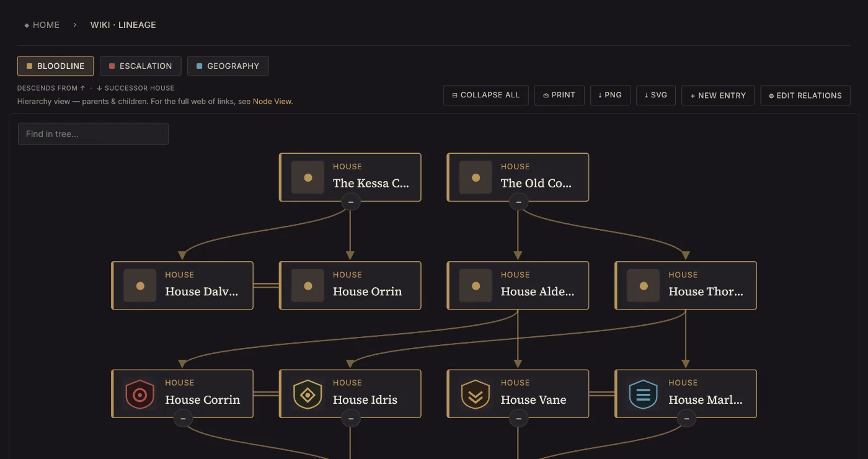Screen dimensions: 868x459
Task: Open Edit Relations
Action: [805, 96]
